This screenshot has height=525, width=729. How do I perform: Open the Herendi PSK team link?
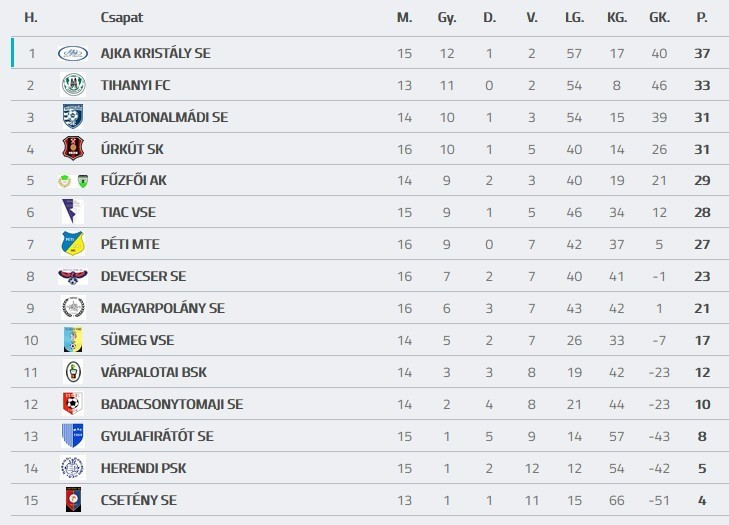tap(143, 468)
